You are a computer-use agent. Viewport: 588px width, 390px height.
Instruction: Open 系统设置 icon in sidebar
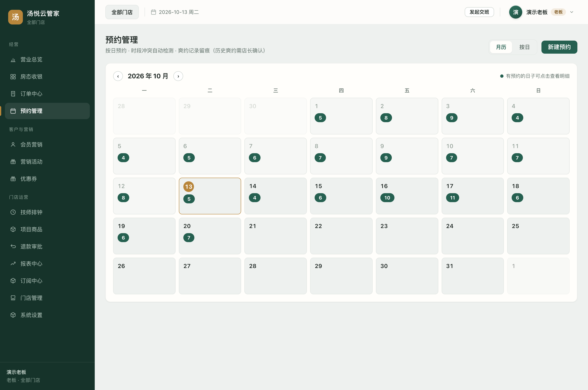point(13,315)
